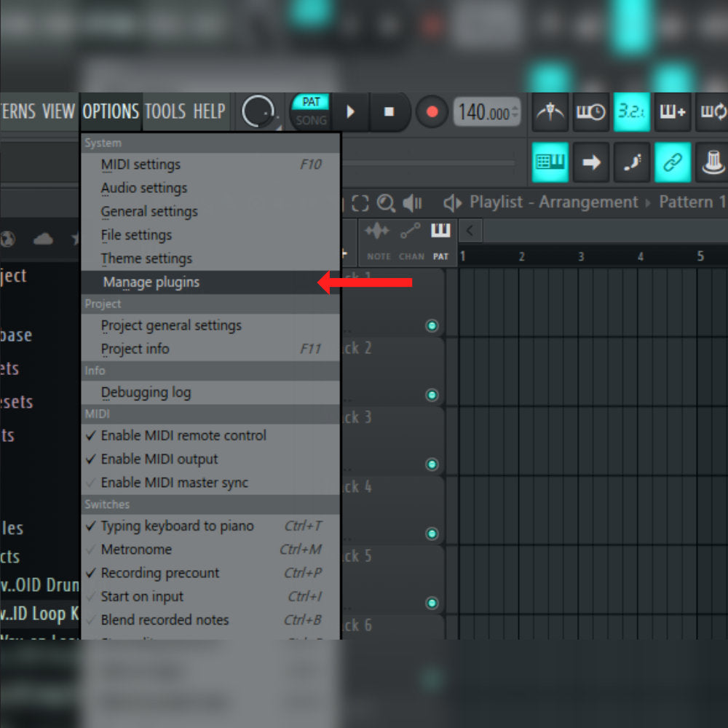Image resolution: width=728 pixels, height=728 pixels.
Task: Toggle Typing keyboard to piano option
Action: pos(177,526)
